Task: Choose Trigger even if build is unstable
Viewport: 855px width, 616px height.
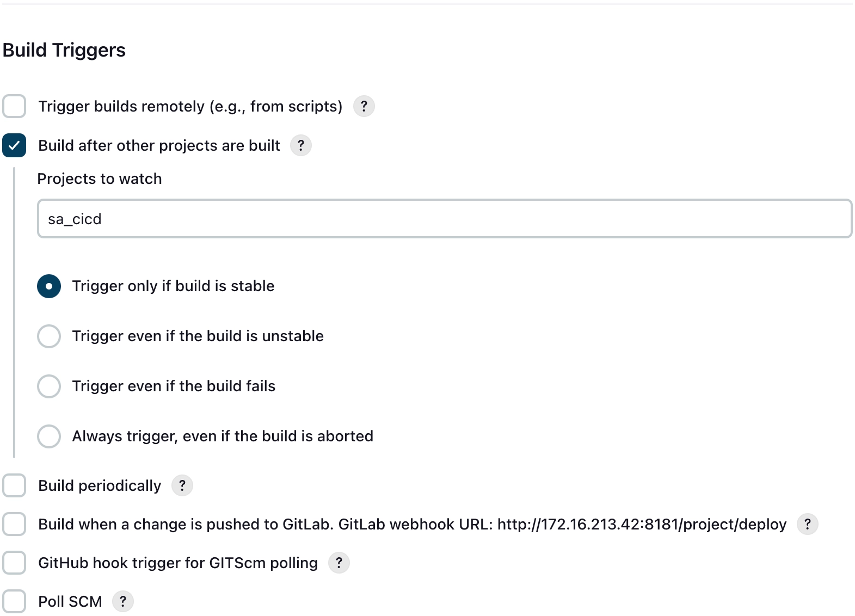Action: pyautogui.click(x=49, y=336)
